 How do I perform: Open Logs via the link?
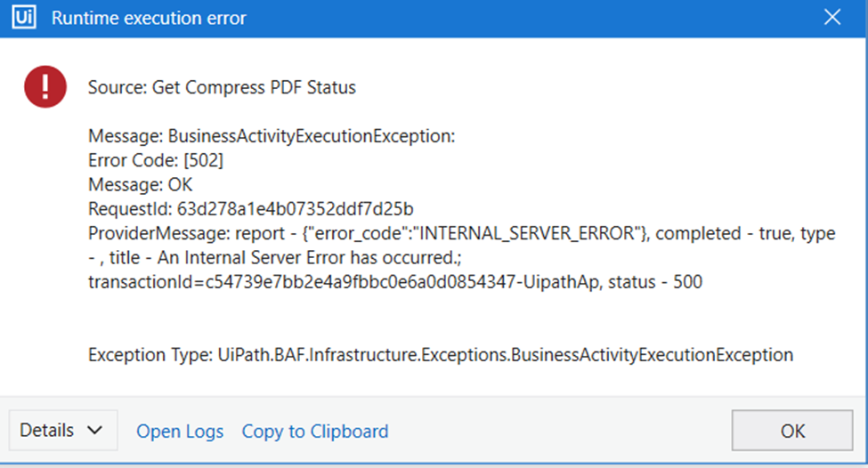(180, 432)
